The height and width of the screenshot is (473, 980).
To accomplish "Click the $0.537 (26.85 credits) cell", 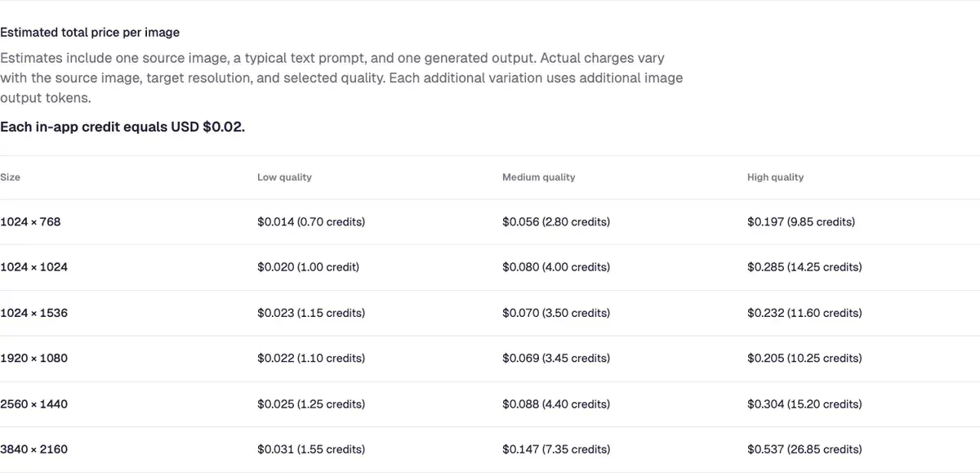I will (x=804, y=449).
